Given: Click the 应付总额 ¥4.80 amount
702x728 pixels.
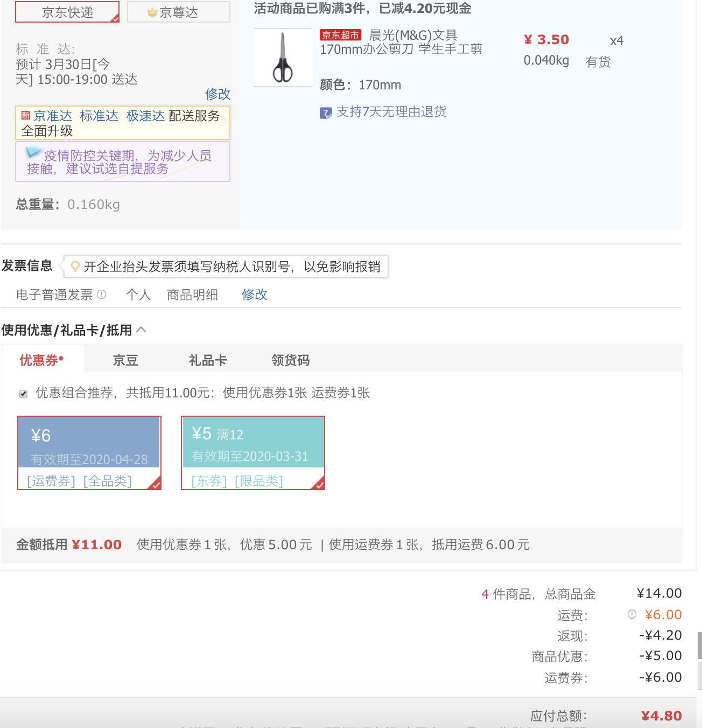Looking at the screenshot, I should tap(662, 716).
